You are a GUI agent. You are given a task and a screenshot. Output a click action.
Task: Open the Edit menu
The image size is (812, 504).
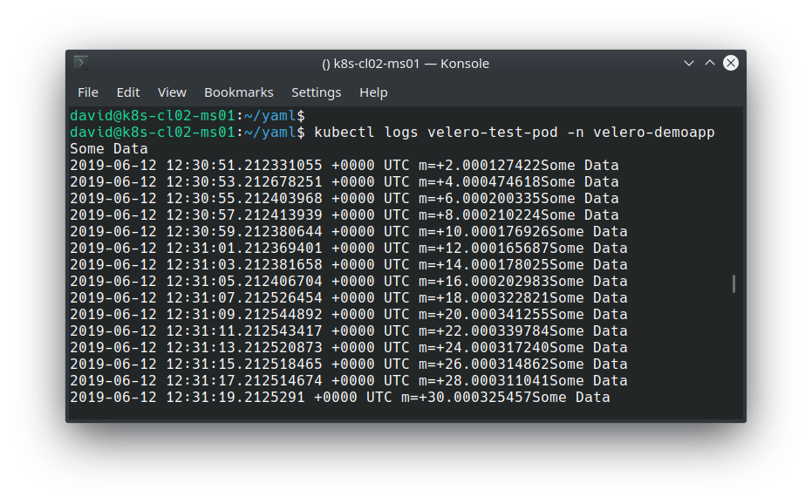tap(128, 92)
